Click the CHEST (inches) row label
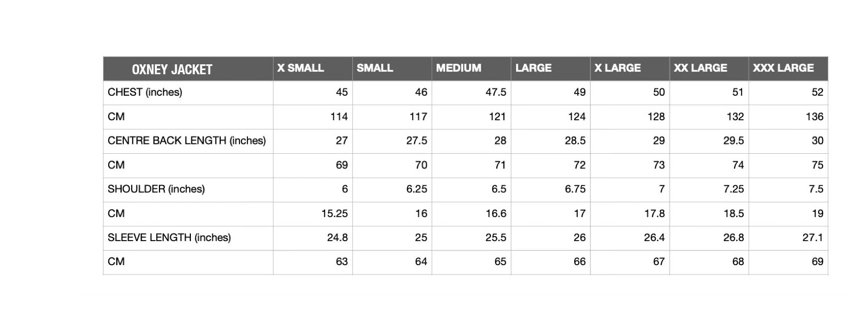The height and width of the screenshot is (331, 868). [145, 92]
